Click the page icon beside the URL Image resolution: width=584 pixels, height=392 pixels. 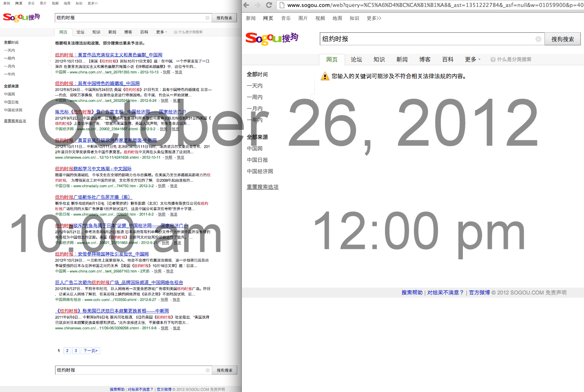[282, 5]
